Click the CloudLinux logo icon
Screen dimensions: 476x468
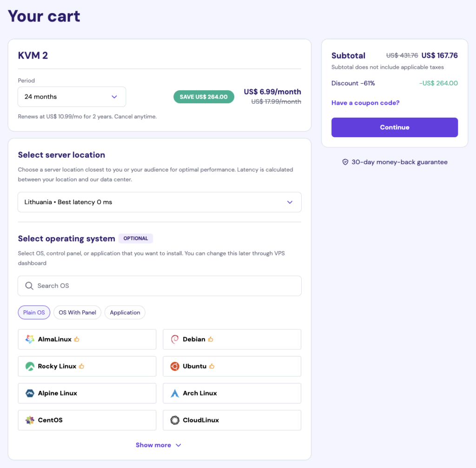point(175,420)
